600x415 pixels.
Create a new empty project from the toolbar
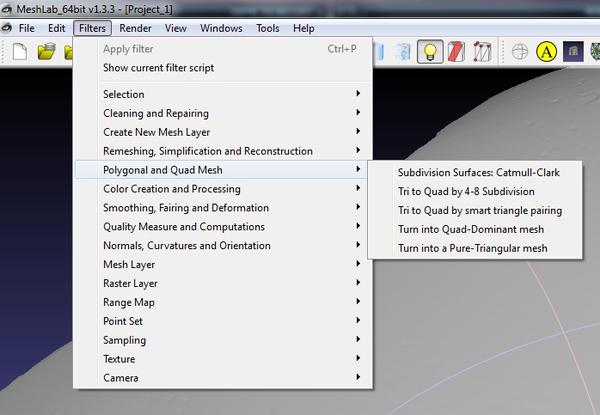pyautogui.click(x=20, y=52)
